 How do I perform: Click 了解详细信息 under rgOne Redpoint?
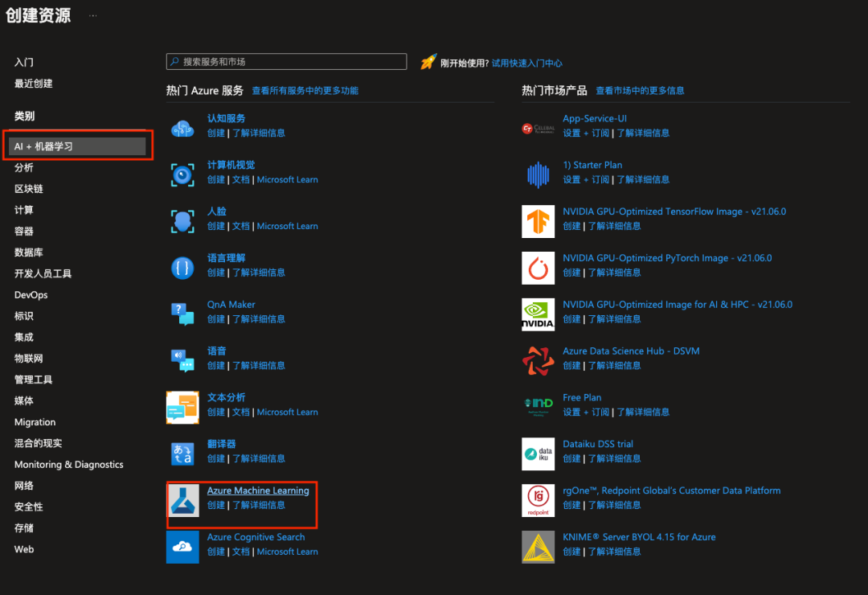click(615, 505)
